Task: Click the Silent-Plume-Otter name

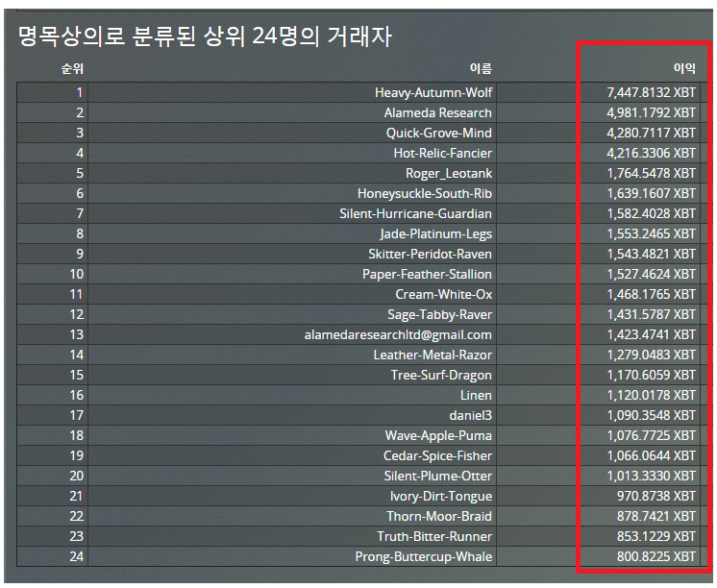Action: tap(437, 476)
